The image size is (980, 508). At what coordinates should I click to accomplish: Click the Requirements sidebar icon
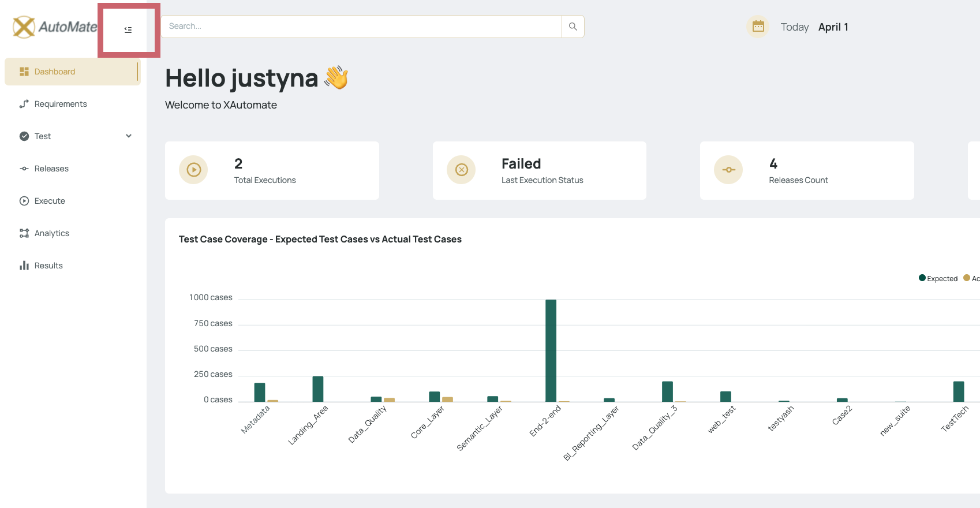pyautogui.click(x=24, y=104)
